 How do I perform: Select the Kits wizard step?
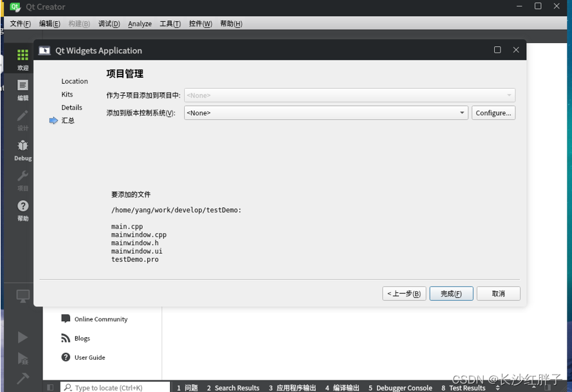coord(67,94)
